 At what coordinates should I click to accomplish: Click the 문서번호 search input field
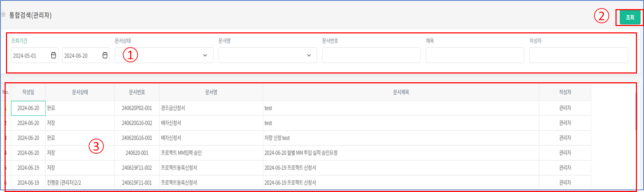pyautogui.click(x=371, y=56)
